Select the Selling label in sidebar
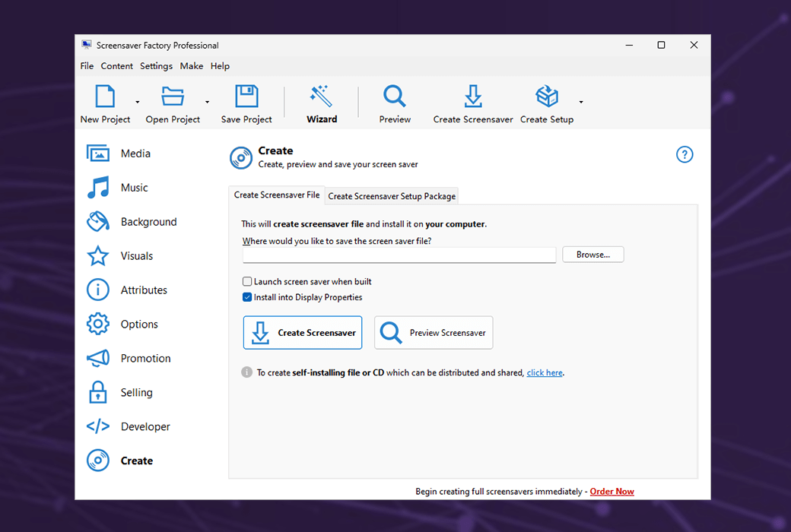Viewport: 791px width, 532px height. point(136,392)
